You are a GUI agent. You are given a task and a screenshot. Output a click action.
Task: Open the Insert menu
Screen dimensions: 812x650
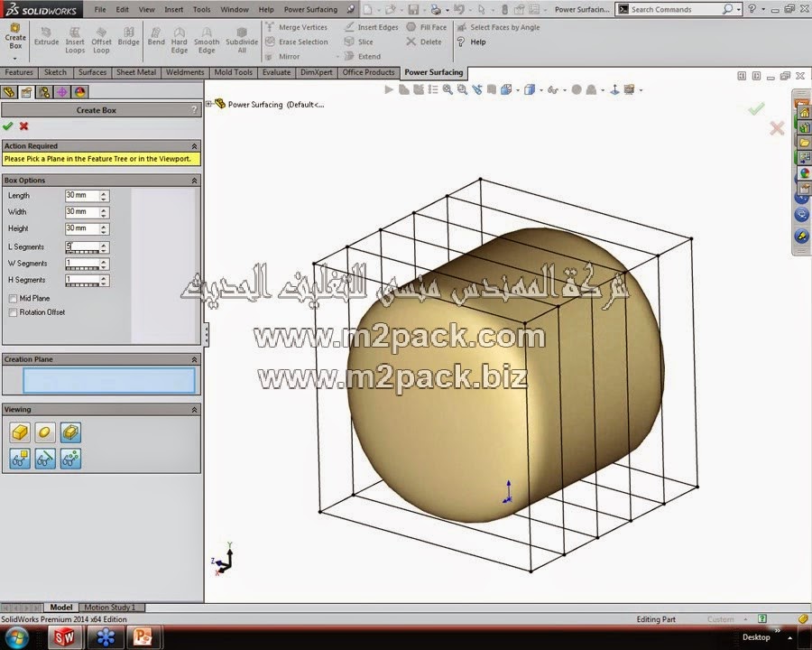coord(173,9)
